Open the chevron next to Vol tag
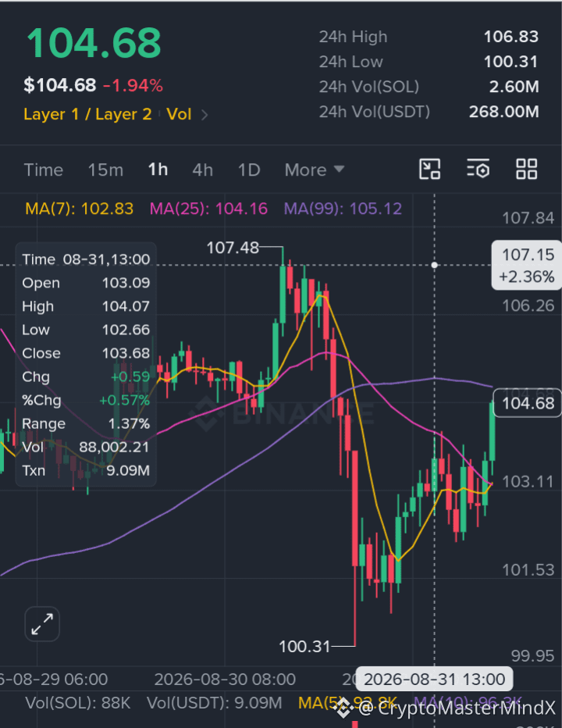Image resolution: width=562 pixels, height=728 pixels. click(205, 115)
